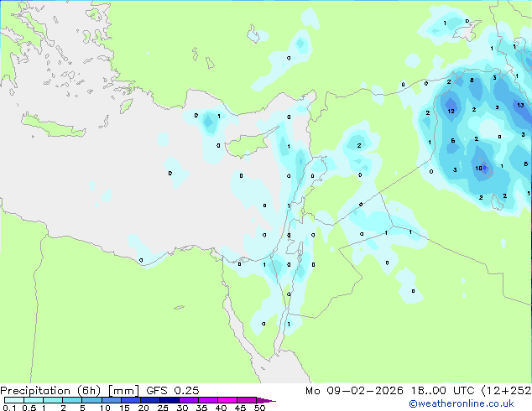Click the island of Cyprus on the map
The image size is (532, 411).
click(x=247, y=144)
